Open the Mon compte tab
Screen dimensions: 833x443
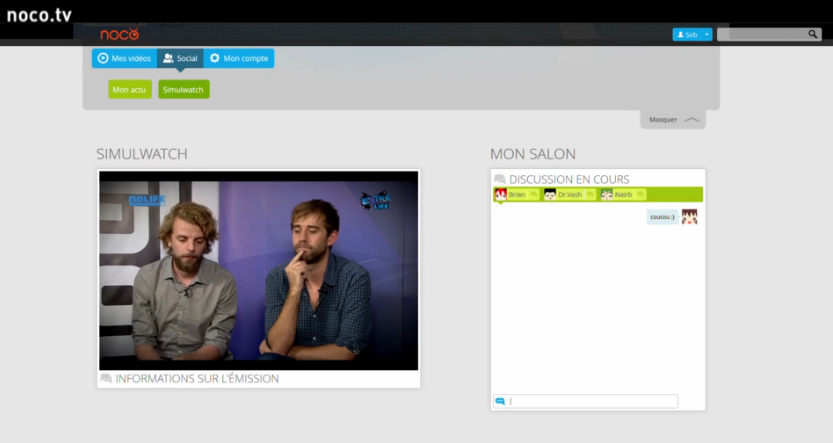coord(239,59)
